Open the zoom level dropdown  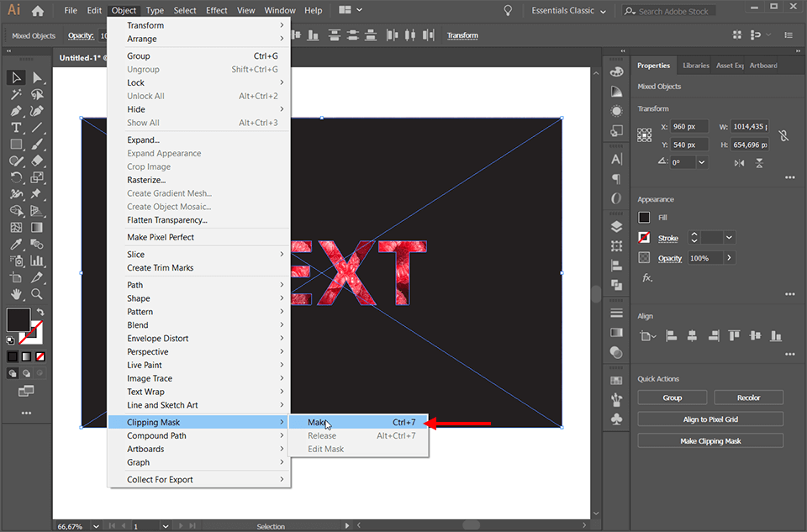pos(95,526)
